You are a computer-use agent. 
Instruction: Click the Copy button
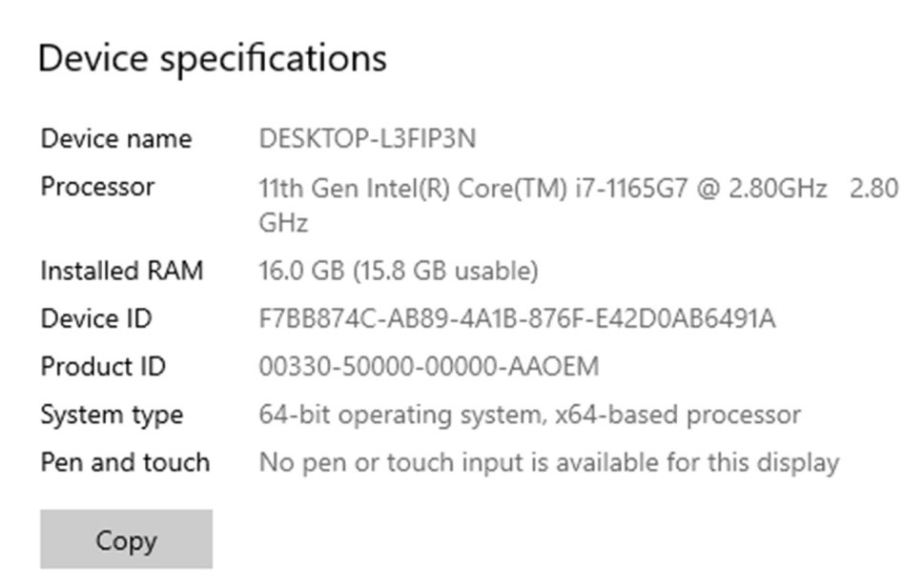[x=126, y=539]
